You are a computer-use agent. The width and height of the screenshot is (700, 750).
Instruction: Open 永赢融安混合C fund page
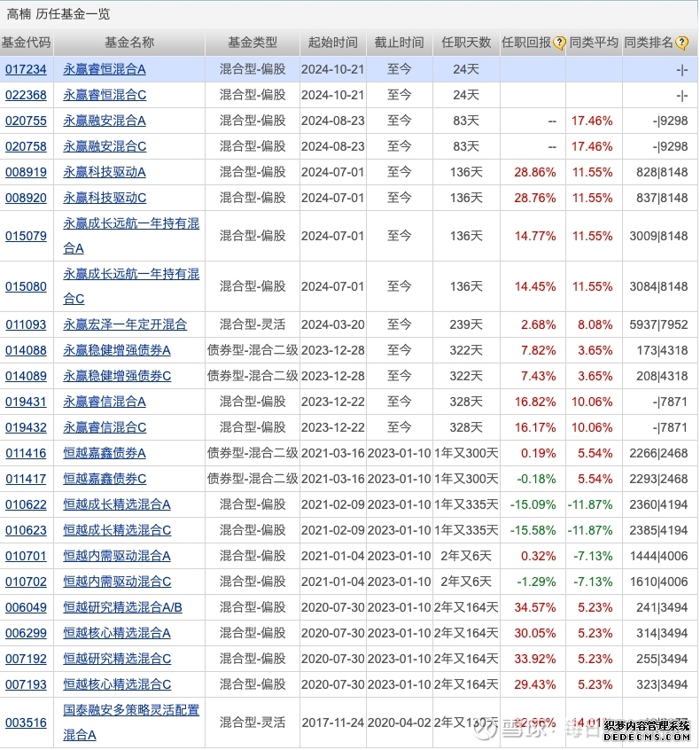coord(105,147)
